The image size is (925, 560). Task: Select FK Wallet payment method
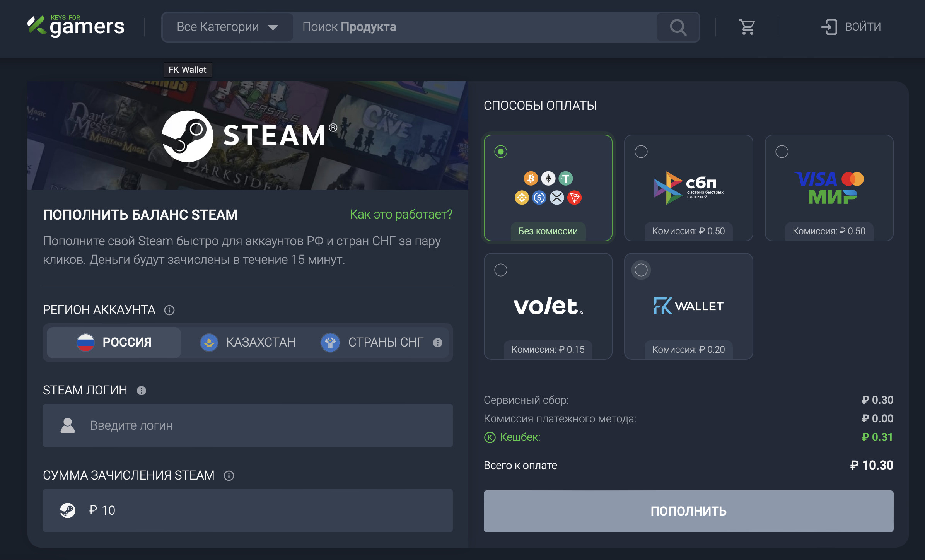[641, 270]
